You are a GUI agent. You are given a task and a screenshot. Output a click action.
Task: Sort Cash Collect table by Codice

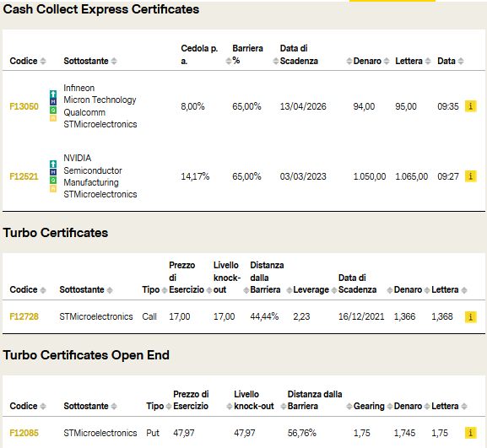[x=43, y=61]
